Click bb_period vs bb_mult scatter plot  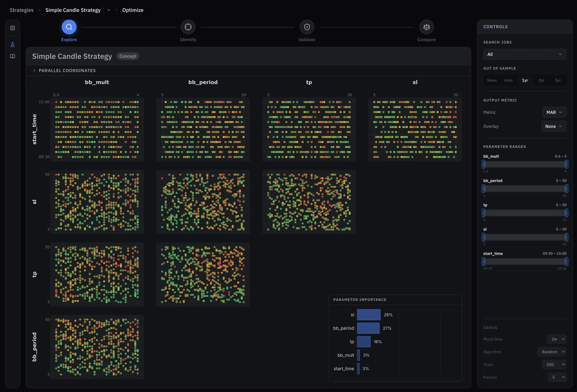pos(97,347)
